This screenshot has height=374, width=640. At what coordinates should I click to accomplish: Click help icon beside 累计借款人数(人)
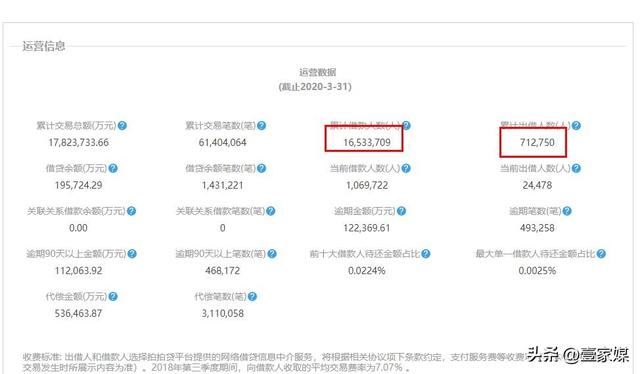[406, 125]
